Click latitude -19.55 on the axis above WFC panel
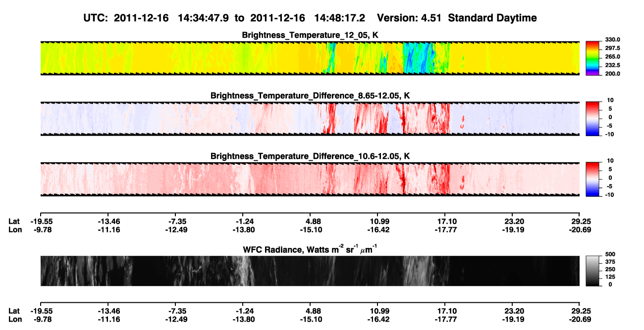This screenshot has height=330, width=644. click(41, 221)
